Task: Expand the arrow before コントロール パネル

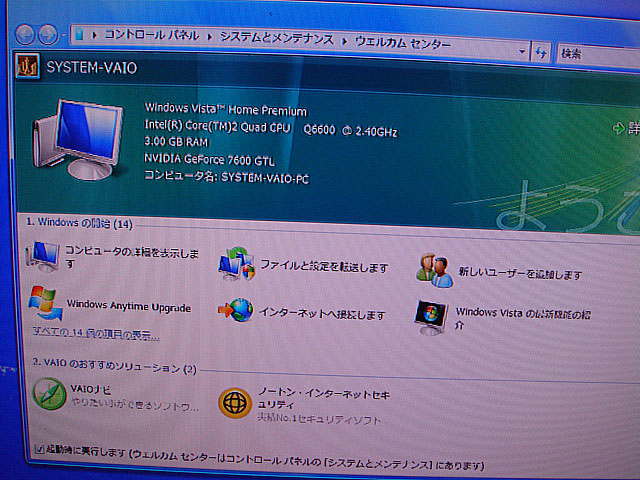Action: point(95,35)
